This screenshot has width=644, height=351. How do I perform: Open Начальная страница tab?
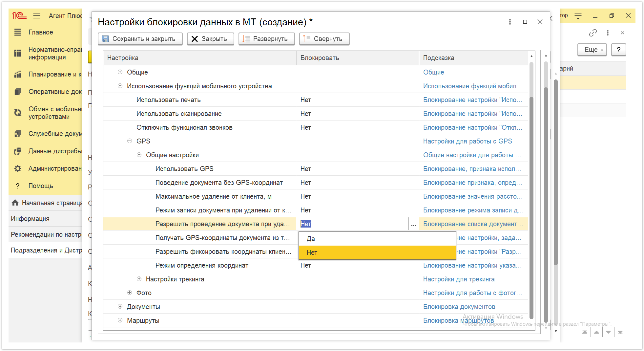point(45,203)
